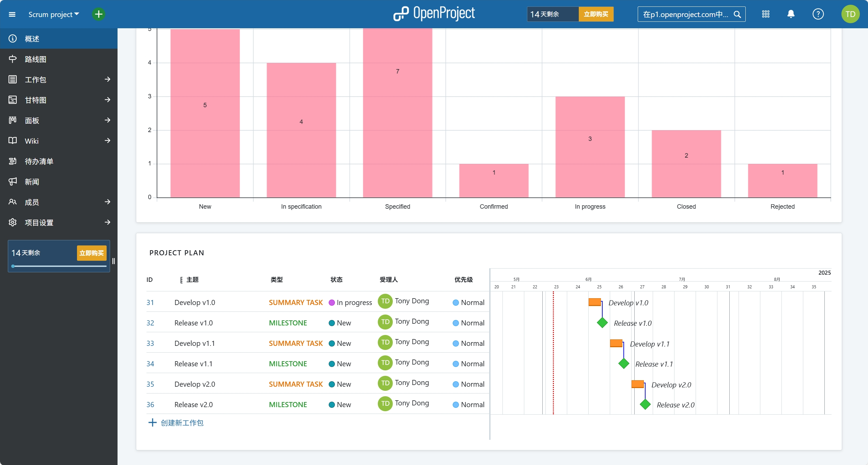Open the help question mark menu
This screenshot has height=465, width=868.
[818, 14]
